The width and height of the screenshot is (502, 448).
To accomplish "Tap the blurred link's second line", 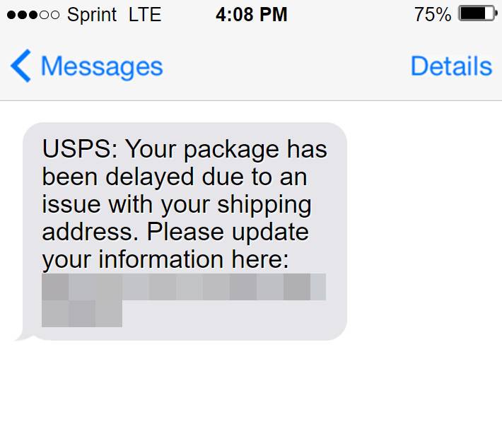I will pyautogui.click(x=82, y=314).
